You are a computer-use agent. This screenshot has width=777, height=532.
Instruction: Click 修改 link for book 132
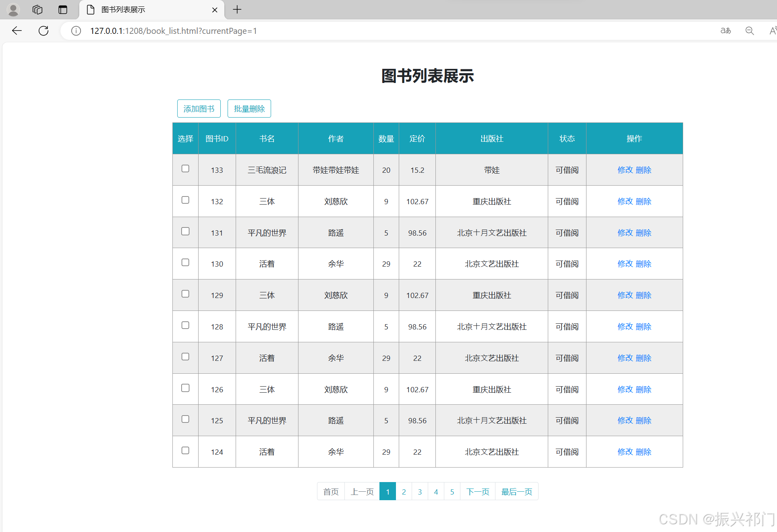[x=625, y=201]
